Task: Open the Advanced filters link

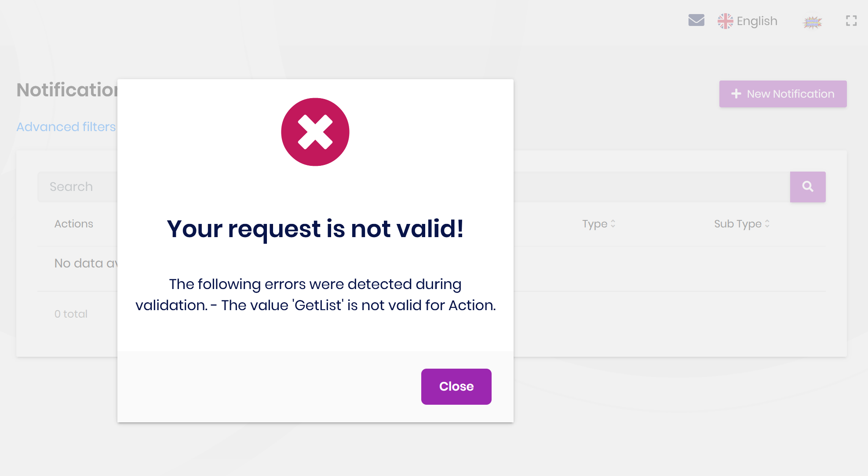Action: (x=66, y=127)
